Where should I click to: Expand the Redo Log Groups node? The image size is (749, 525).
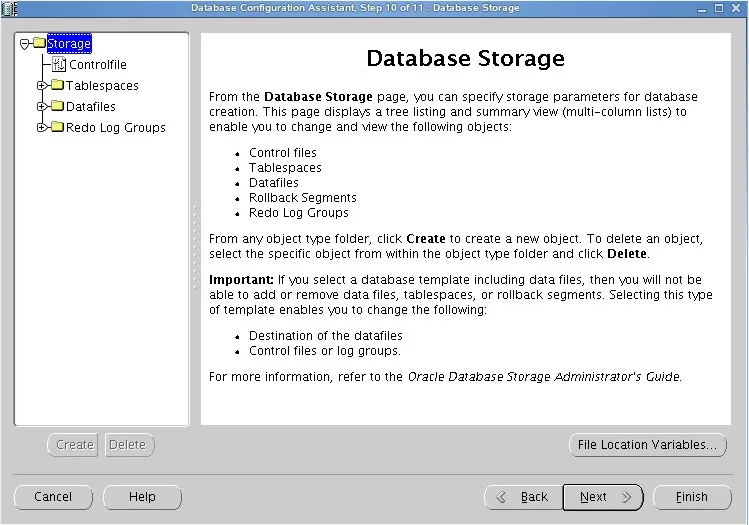(x=42, y=127)
